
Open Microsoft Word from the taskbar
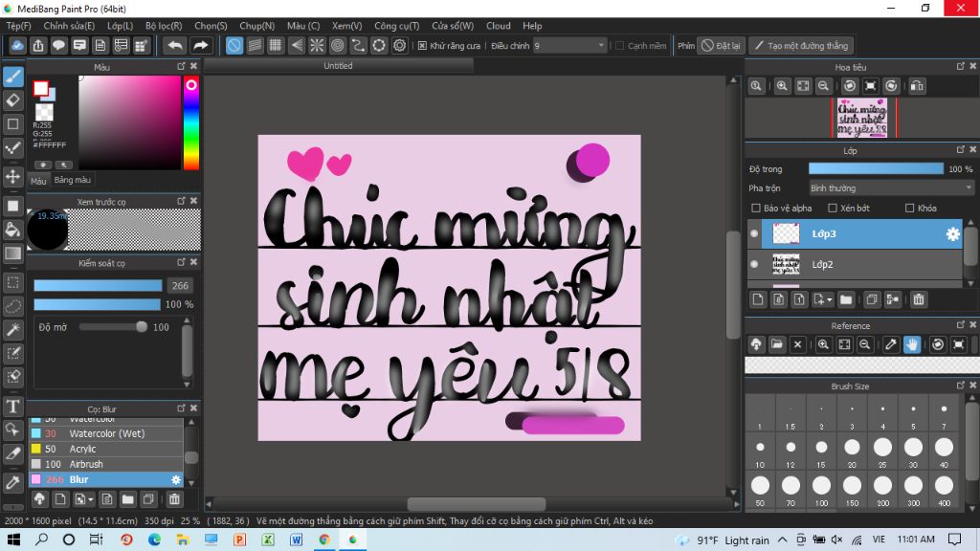tap(297, 540)
